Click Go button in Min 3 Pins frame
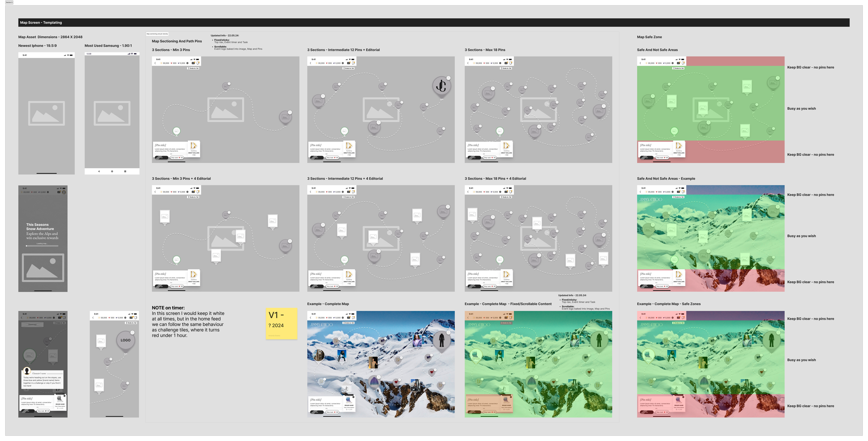The width and height of the screenshot is (868, 441). [161, 158]
